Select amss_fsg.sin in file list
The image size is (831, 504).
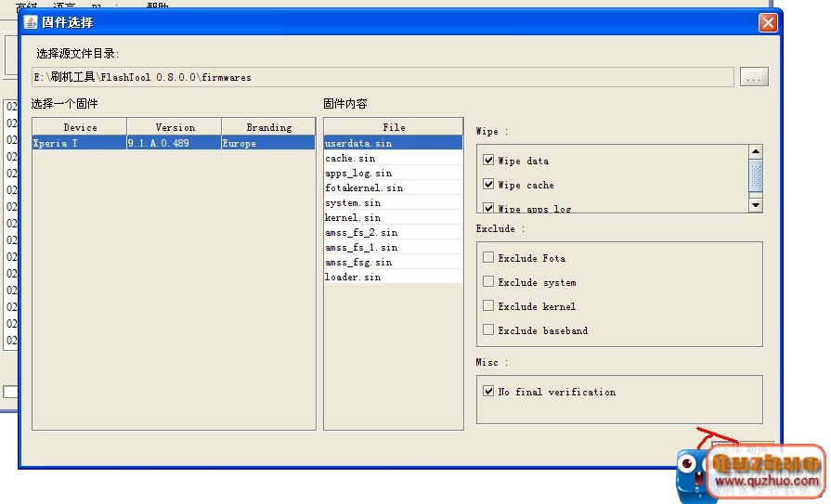point(394,262)
